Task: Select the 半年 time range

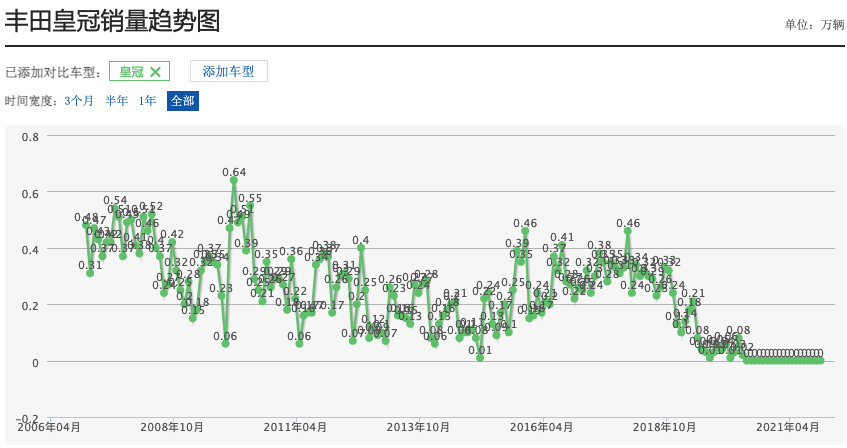Action: pos(117,101)
